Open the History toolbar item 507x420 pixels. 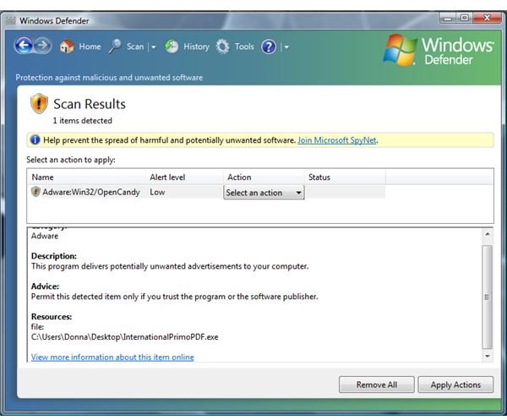196,46
